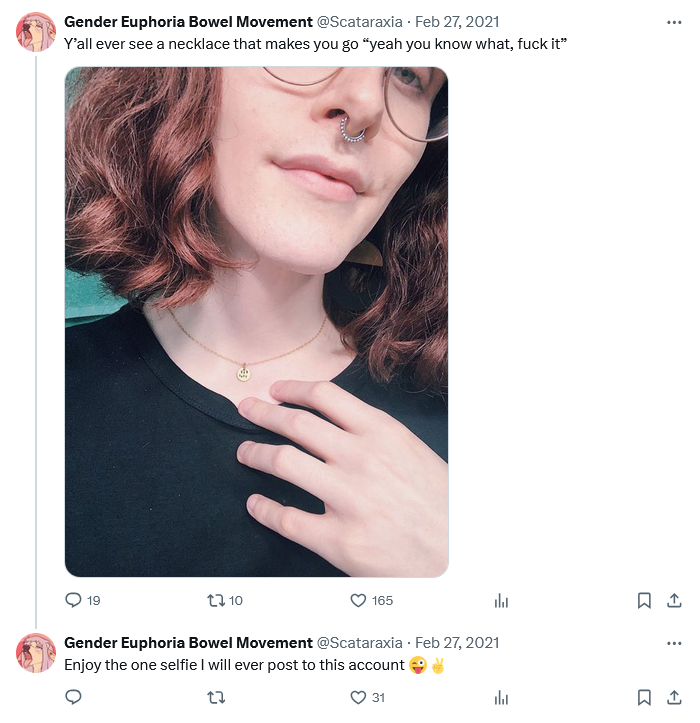Viewport: 700px width, 723px height.
Task: Open more options for the second tweet
Action: click(675, 643)
